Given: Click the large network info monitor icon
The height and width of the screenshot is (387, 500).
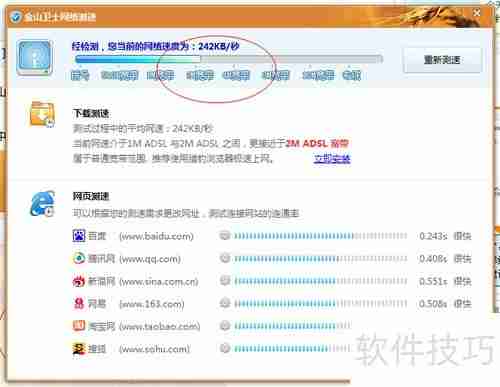Looking at the screenshot, I should click(x=35, y=57).
